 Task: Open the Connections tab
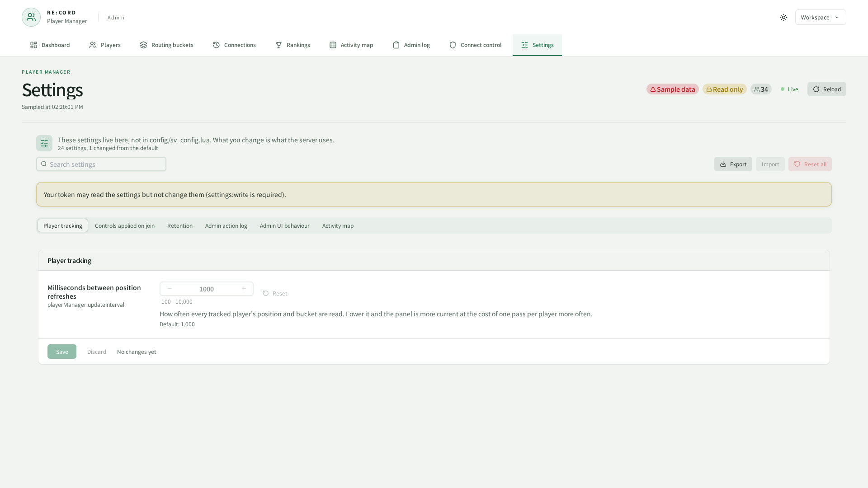234,45
